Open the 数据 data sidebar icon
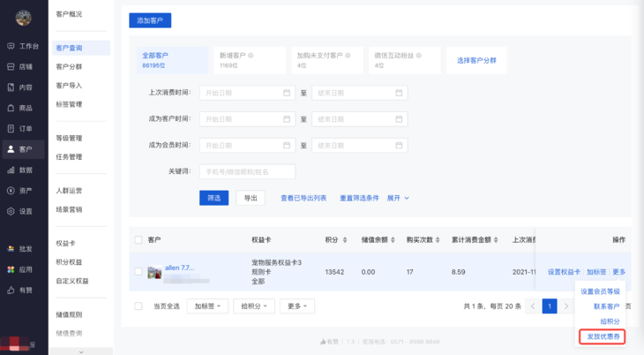This screenshot has height=355, width=644. (11, 170)
